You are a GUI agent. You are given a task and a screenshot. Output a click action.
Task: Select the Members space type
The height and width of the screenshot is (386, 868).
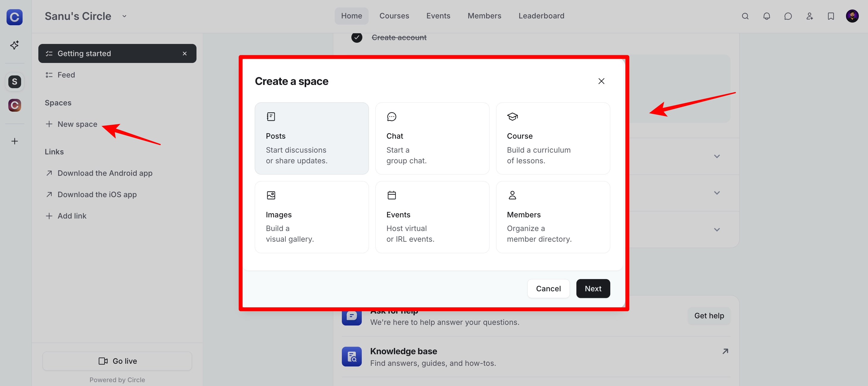point(553,217)
